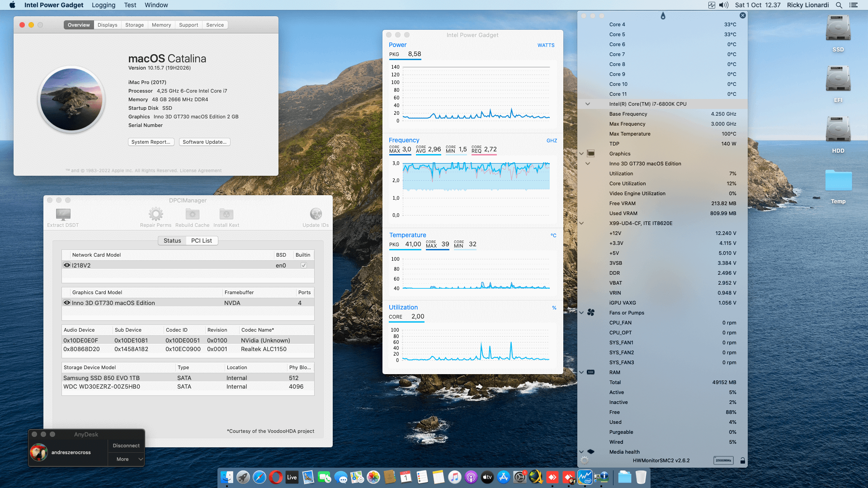Click the Realtek ALC1150 codec row
This screenshot has width=868, height=488.
(188, 349)
